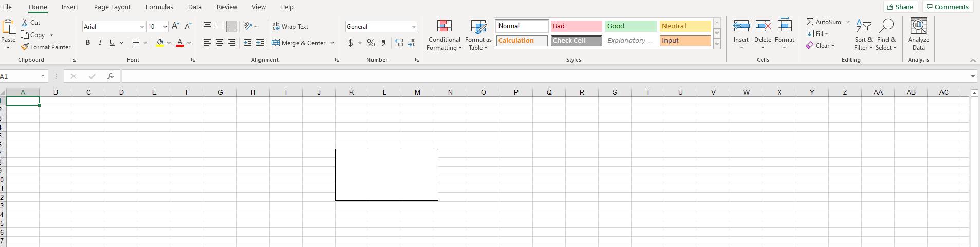Click the Increase Font Size icon
Image resolution: width=980 pixels, height=247 pixels.
pyautogui.click(x=175, y=26)
